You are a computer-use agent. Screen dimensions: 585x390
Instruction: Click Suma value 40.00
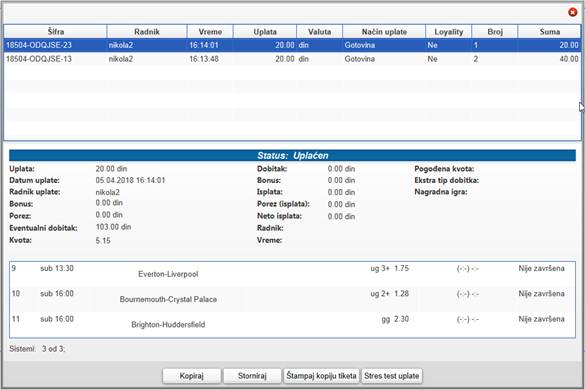(569, 59)
